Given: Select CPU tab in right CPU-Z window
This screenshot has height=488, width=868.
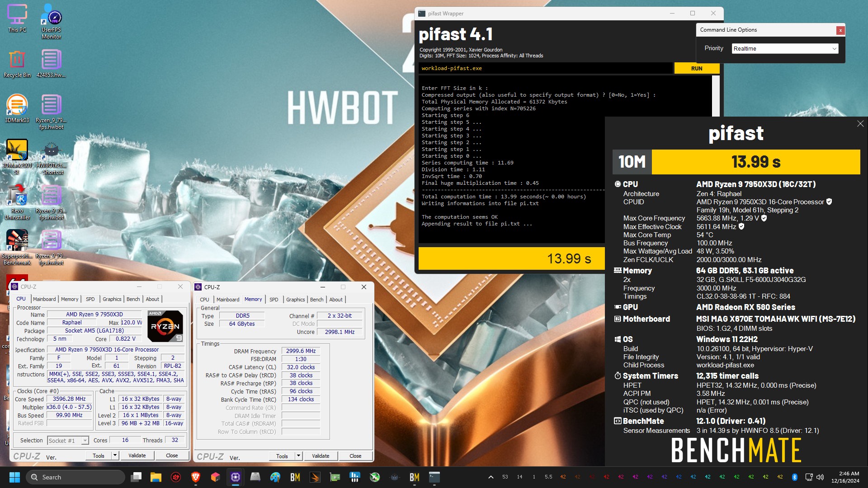Looking at the screenshot, I should 204,300.
